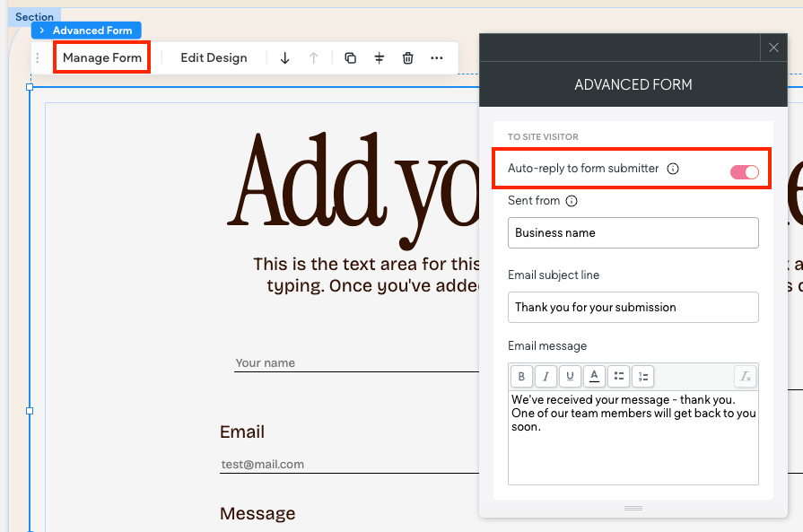
Task: Insert bulleted list in email message
Action: tap(618, 376)
